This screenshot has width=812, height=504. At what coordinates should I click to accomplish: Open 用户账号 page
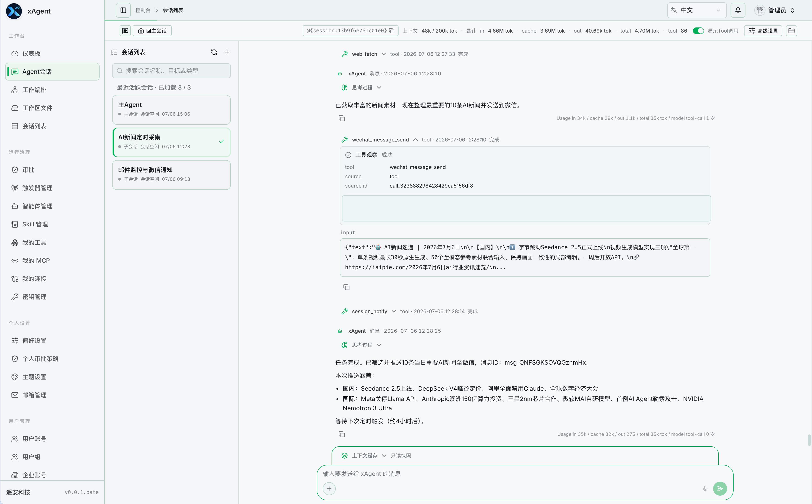point(52,439)
